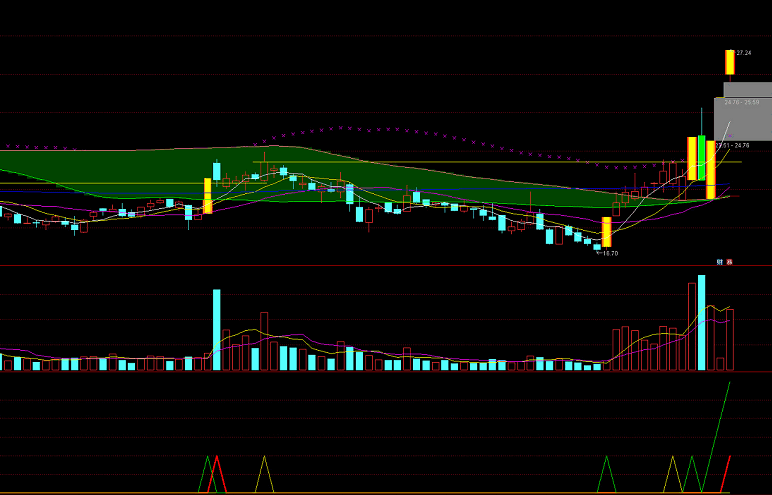Viewport: 772px width, 495px height.
Task: Click the 27.24 high price label
Action: 743,53
